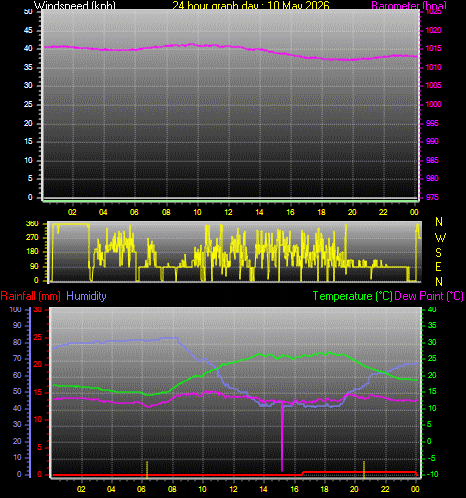Viewport: 466px width, 498px height.
Task: Click the "Dew Point (°C)" legend label
Action: pos(429,296)
